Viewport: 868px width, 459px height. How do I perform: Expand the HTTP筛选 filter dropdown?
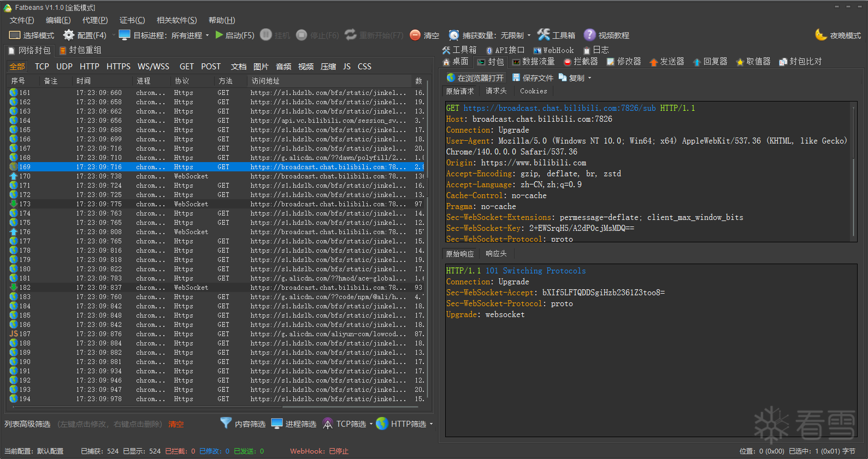pos(431,424)
